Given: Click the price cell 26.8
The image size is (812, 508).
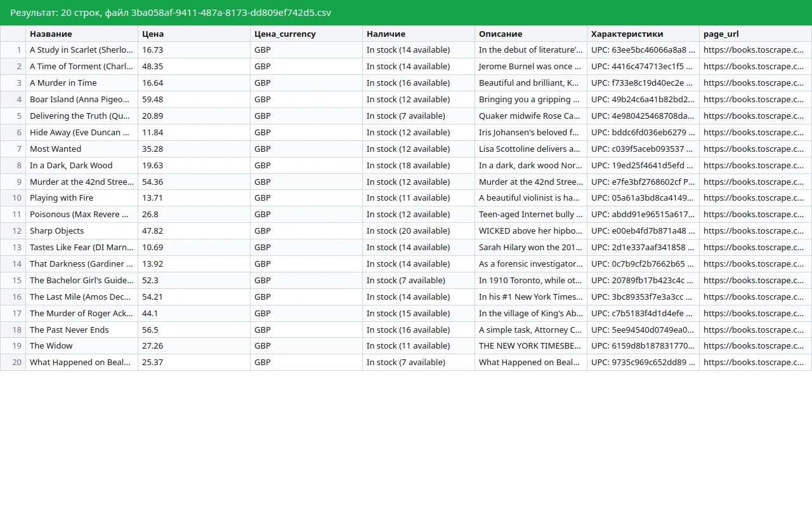Looking at the screenshot, I should 194,215.
